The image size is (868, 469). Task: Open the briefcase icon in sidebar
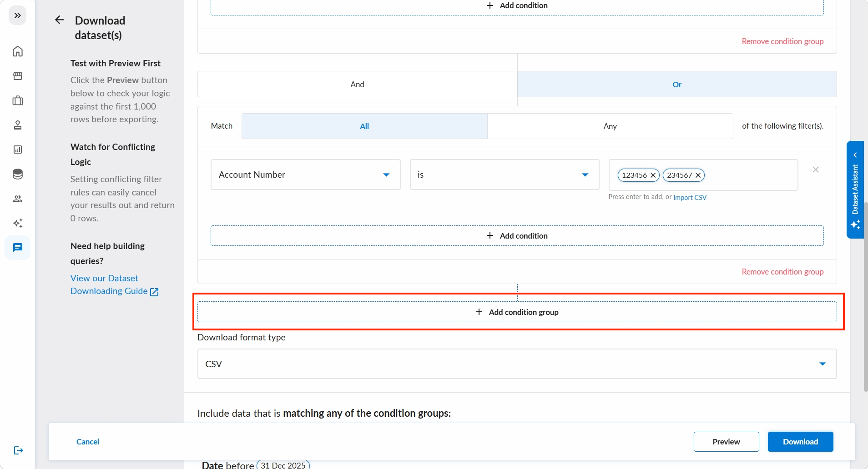18,100
